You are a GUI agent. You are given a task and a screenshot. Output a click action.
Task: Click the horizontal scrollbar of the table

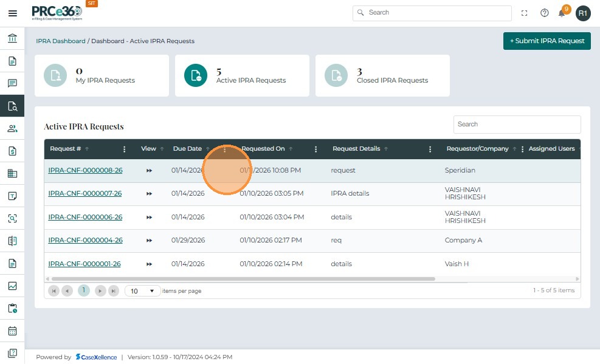pos(243,279)
